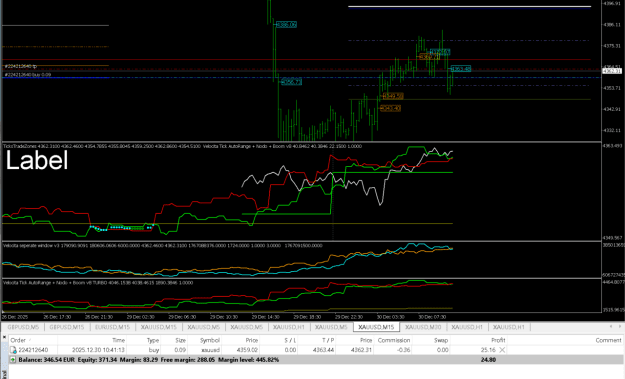Viewport: 625px width, 379px height.
Task: Click the Commission column header
Action: click(x=394, y=340)
